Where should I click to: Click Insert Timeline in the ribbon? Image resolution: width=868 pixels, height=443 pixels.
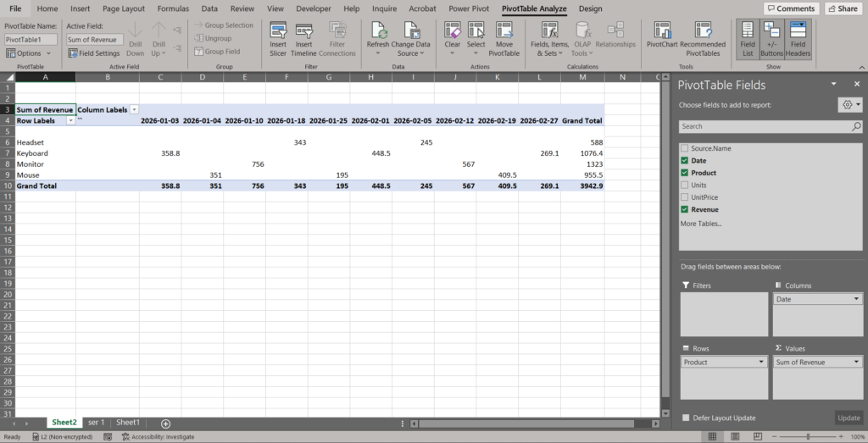click(303, 34)
